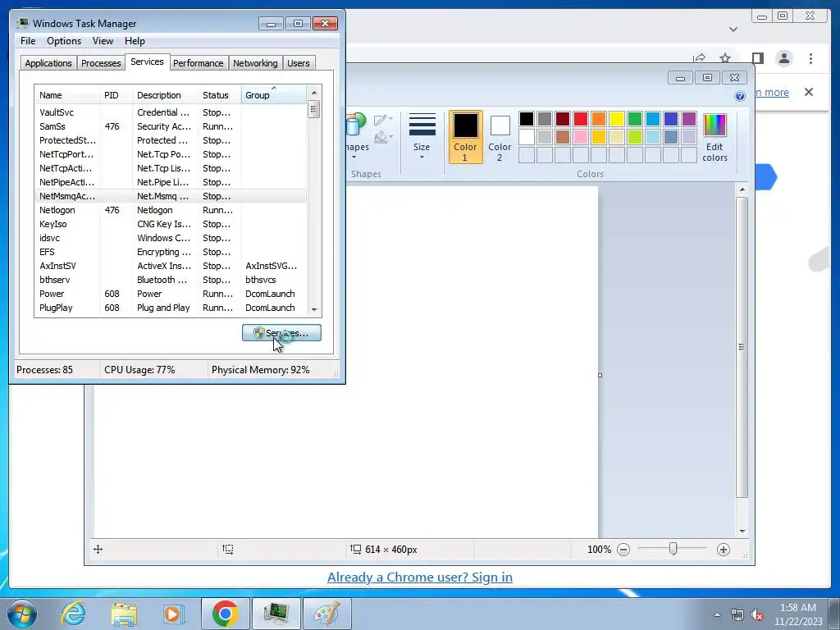
Task: Switch to Applications tab
Action: click(x=48, y=63)
